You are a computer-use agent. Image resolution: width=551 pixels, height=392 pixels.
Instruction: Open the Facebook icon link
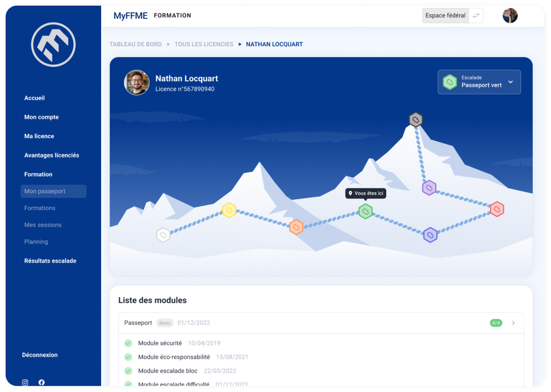[x=42, y=382]
